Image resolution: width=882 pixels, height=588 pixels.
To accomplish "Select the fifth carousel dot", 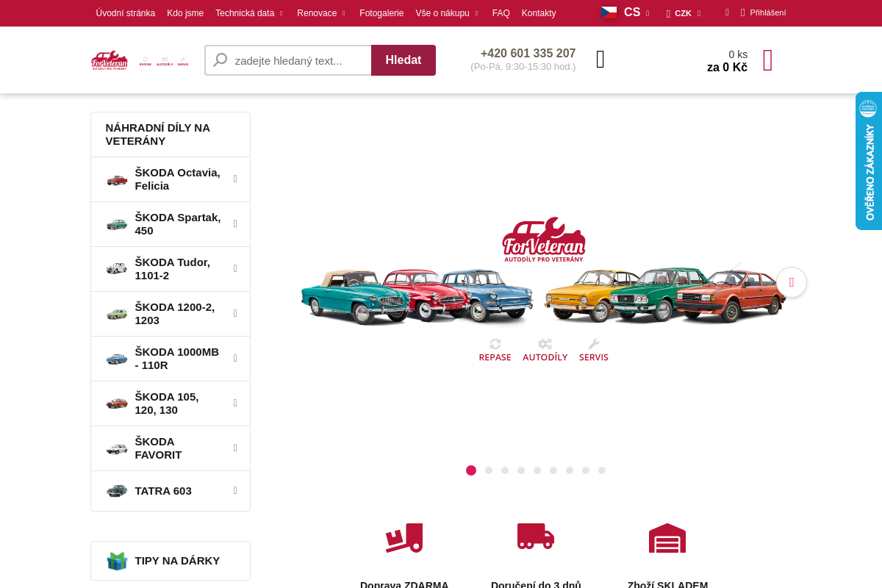I will 537,470.
